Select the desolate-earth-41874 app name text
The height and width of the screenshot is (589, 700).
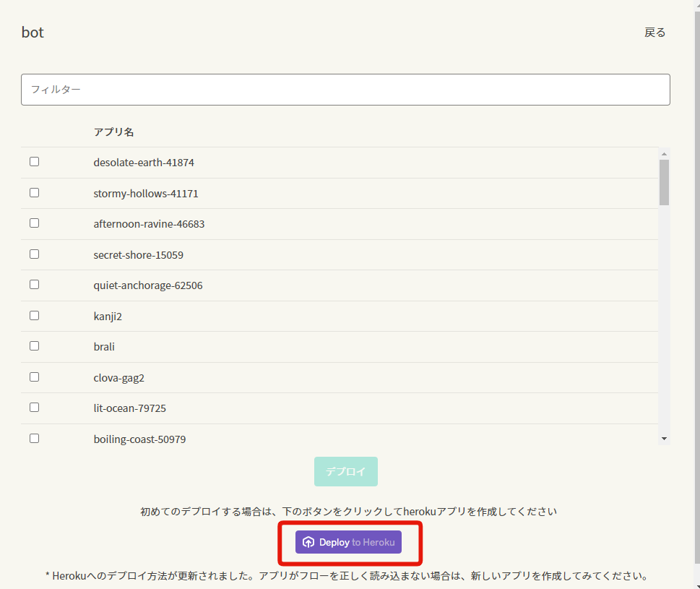coord(143,162)
